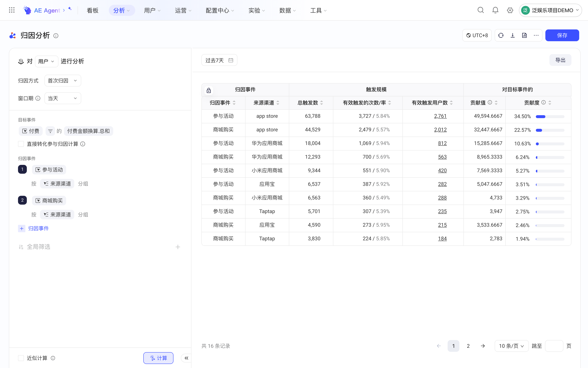Click the refresh icon near UTC+8
This screenshot has width=588, height=368.
501,35
